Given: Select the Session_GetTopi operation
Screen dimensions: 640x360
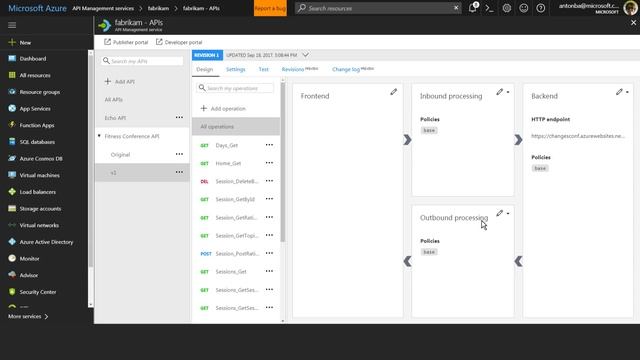Looking at the screenshot, I should 236,236.
